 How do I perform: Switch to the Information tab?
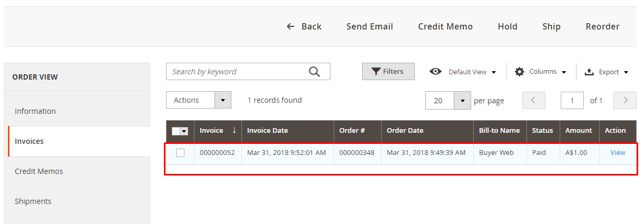[35, 111]
